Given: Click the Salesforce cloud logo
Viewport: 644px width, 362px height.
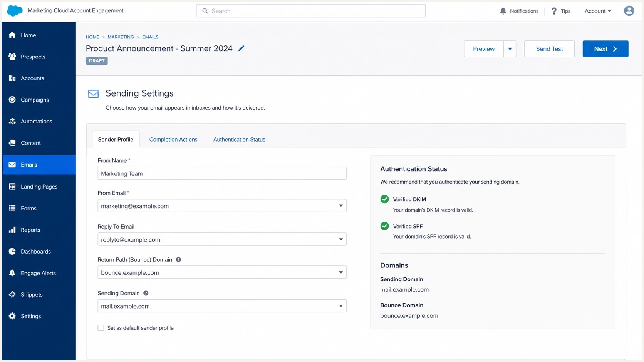Looking at the screenshot, I should pyautogui.click(x=15, y=11).
